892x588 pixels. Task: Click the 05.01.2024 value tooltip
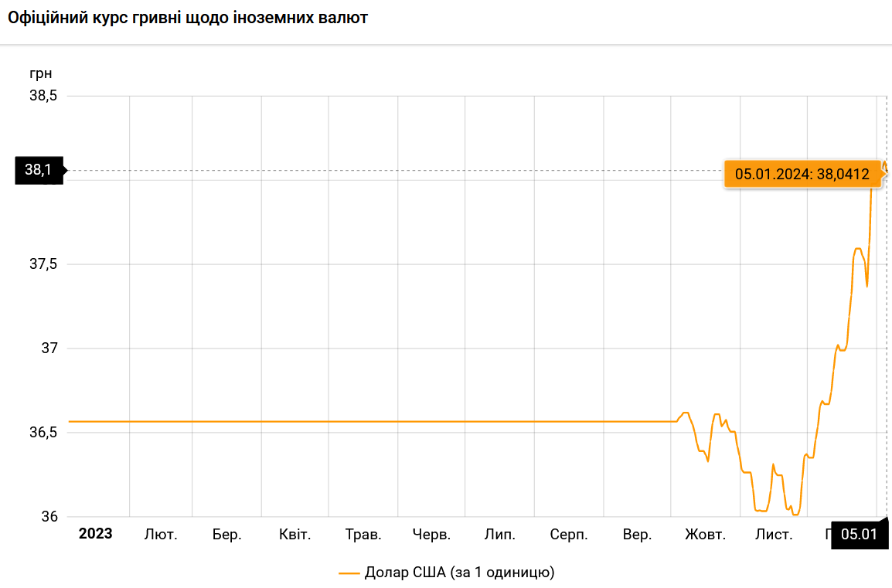coord(802,174)
